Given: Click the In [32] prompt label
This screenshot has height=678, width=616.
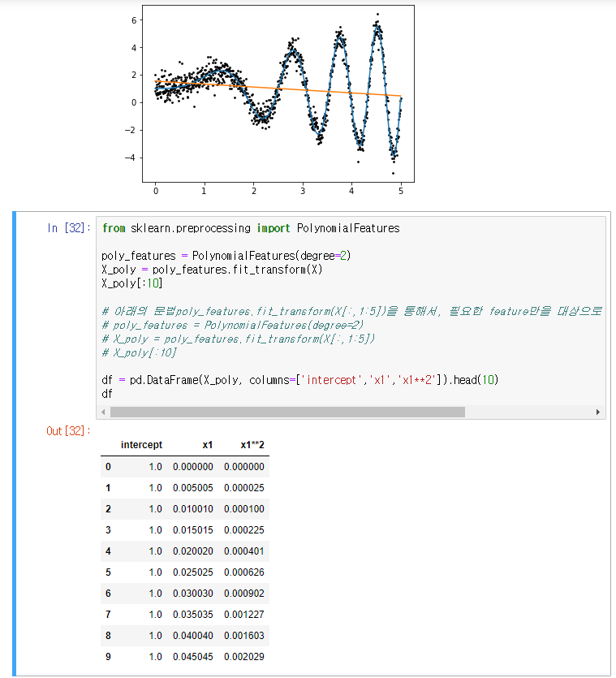Looking at the screenshot, I should click(x=69, y=228).
